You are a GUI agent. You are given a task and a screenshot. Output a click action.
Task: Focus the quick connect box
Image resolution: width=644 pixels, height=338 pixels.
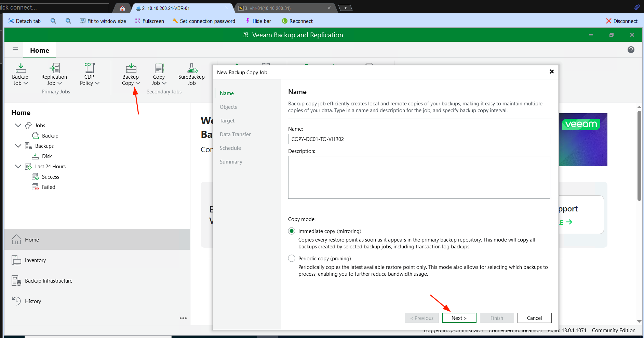pos(54,8)
